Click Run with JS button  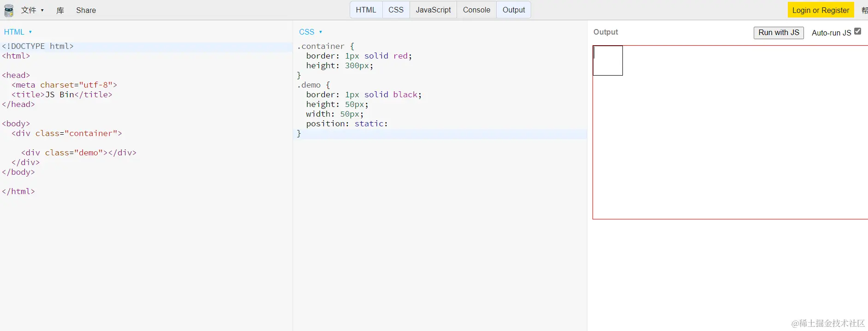[x=779, y=33]
